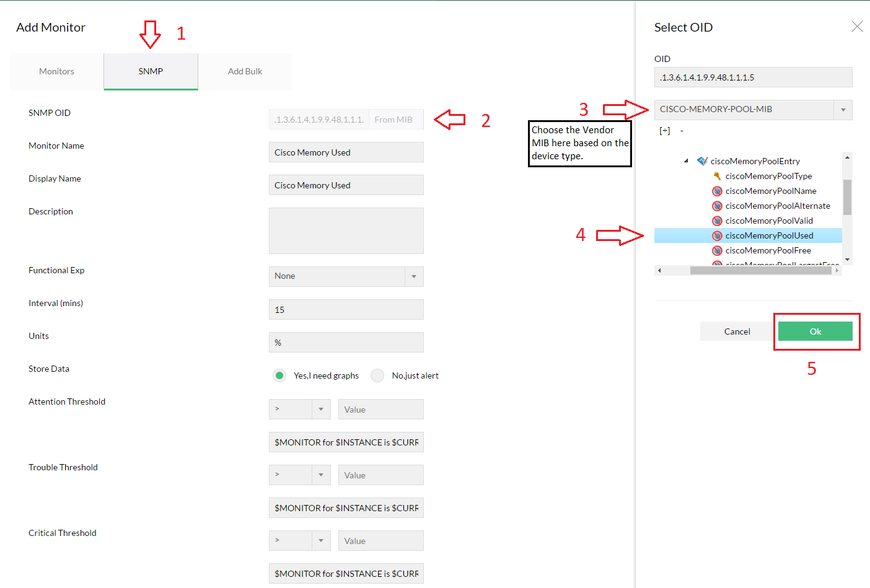This screenshot has height=588, width=870.
Task: Collapse the ciscoMemoryPoolEntry tree node
Action: pos(686,160)
